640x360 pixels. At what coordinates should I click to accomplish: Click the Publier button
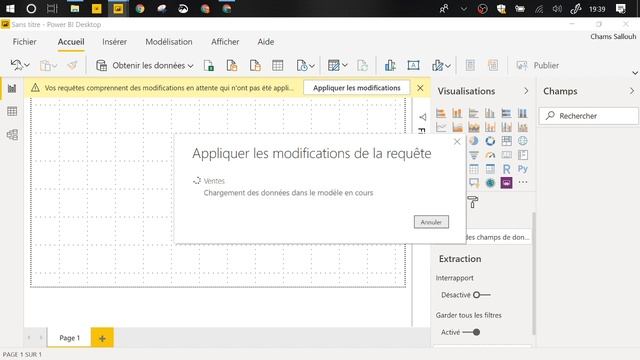[537, 65]
